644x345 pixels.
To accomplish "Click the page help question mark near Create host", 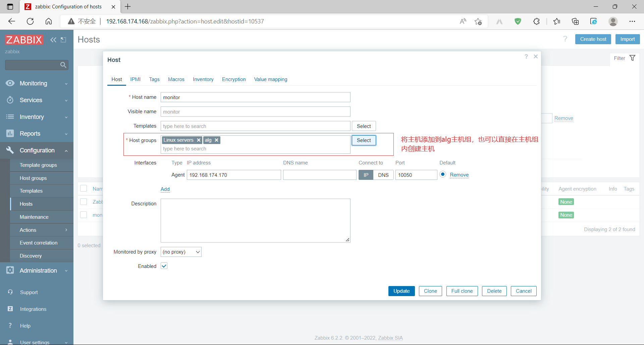I will pos(565,39).
